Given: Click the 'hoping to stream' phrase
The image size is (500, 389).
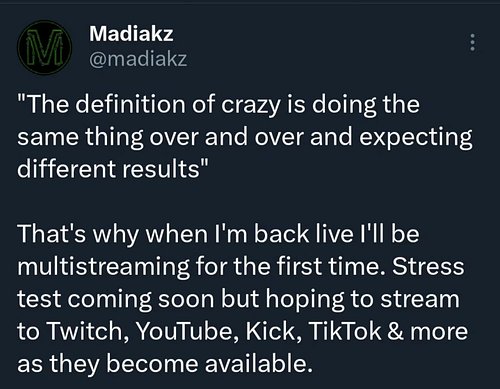Looking at the screenshot, I should (363, 300).
